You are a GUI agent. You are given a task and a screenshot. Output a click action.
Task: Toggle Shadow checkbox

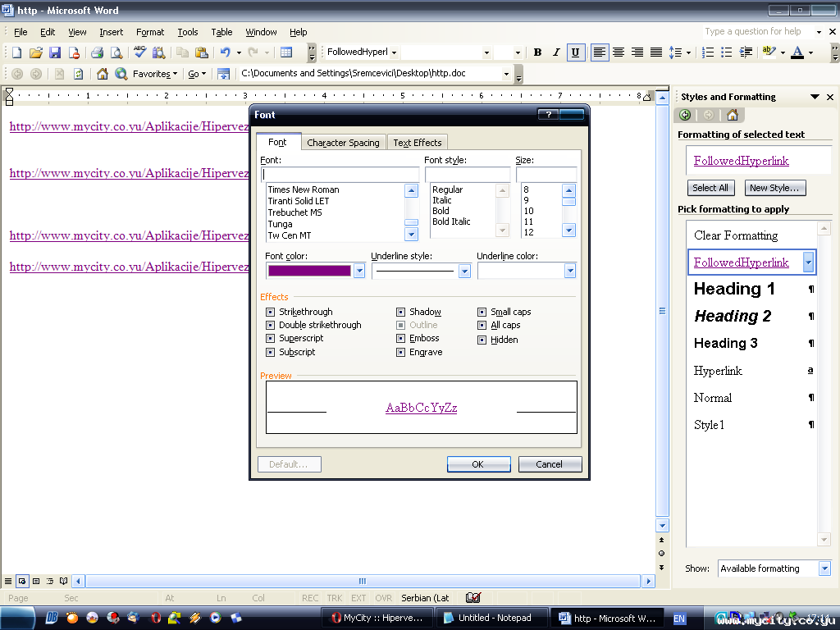400,312
